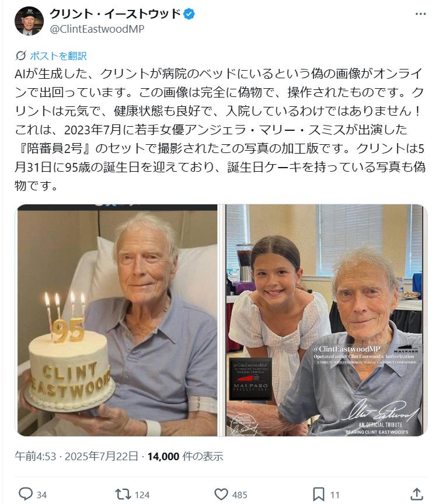Click the share upload icon
The height and width of the screenshot is (504, 439).
(416, 493)
